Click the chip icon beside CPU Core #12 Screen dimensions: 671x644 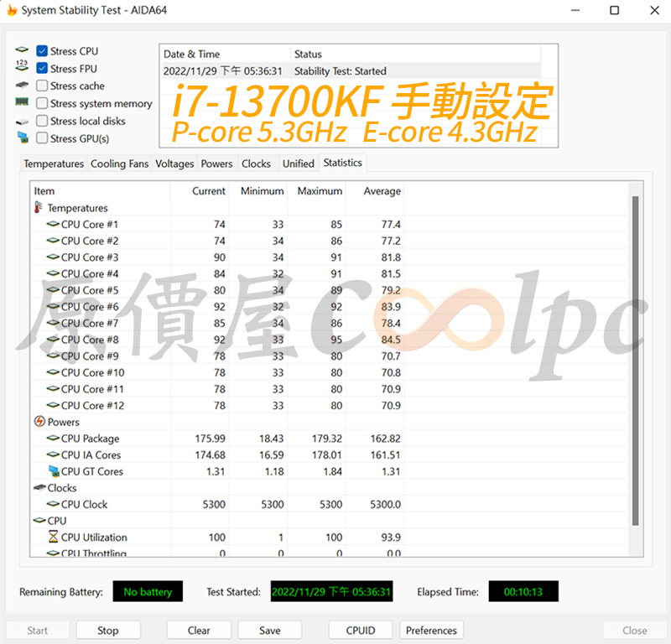coord(53,405)
